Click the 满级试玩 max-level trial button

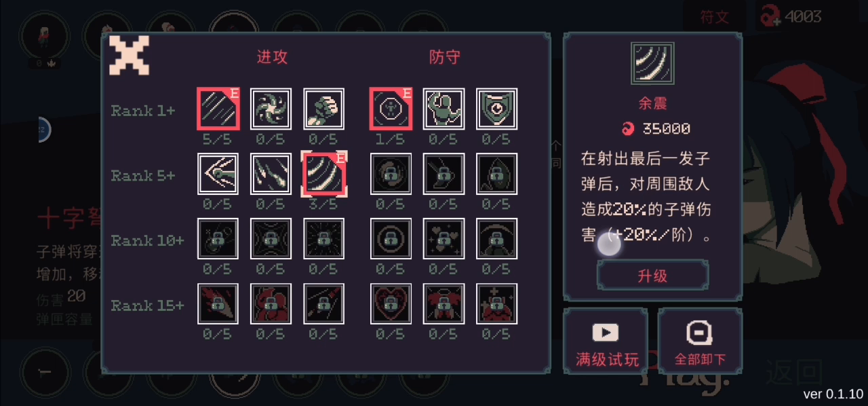pyautogui.click(x=606, y=341)
